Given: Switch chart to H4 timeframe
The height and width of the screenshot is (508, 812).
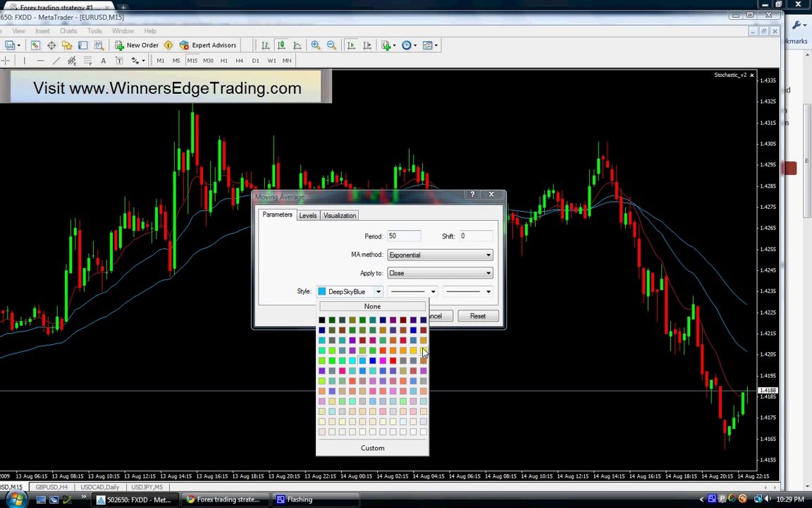Looking at the screenshot, I should click(x=239, y=61).
